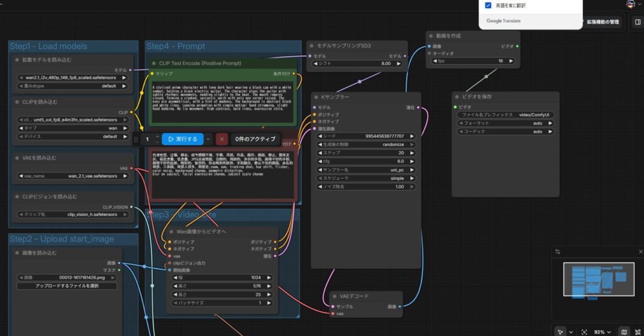
Task: Click the user avatar icon at top right
Action: click(630, 4)
